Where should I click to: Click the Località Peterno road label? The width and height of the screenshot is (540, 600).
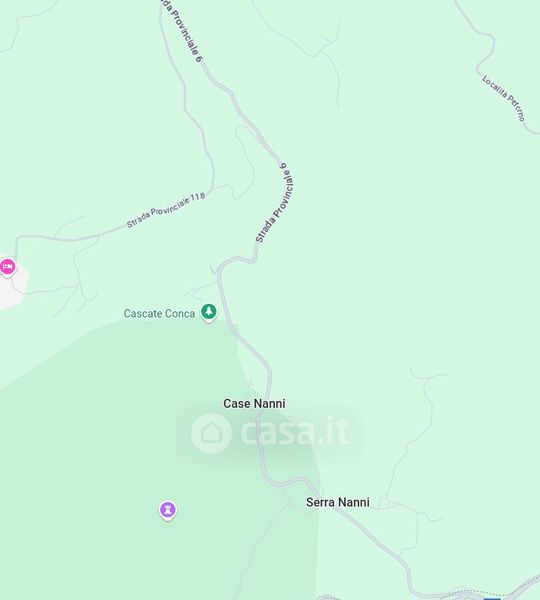[x=504, y=98]
